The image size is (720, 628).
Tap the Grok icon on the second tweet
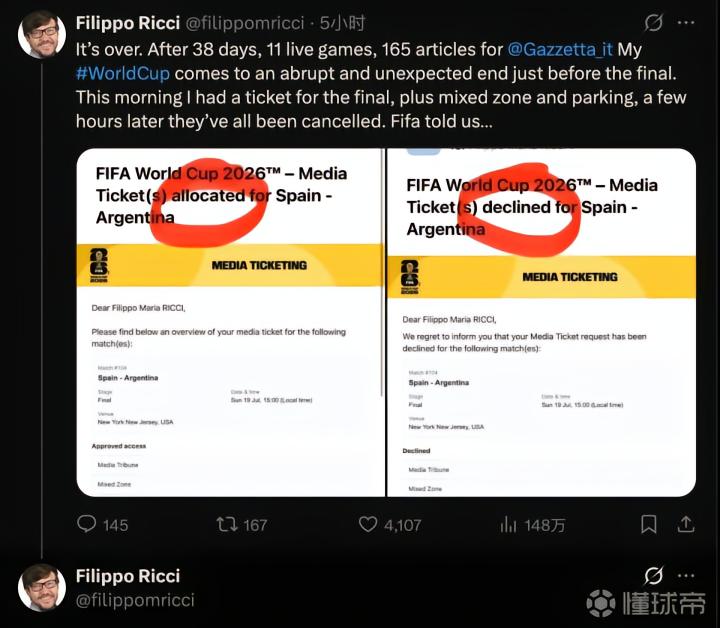(653, 575)
